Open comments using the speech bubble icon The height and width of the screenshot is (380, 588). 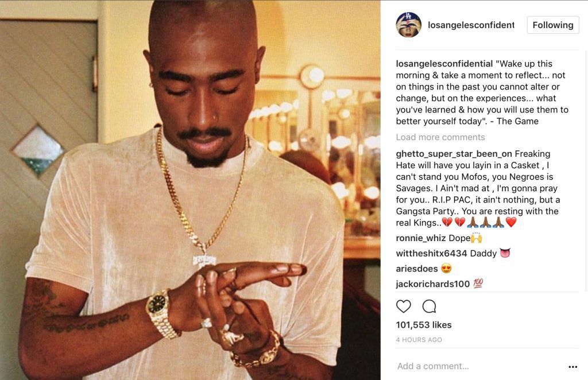point(429,307)
